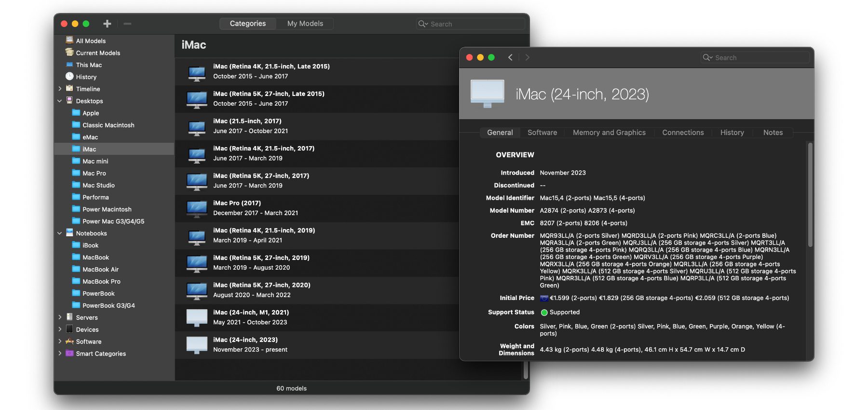Collapse the Desktops category

(x=60, y=101)
